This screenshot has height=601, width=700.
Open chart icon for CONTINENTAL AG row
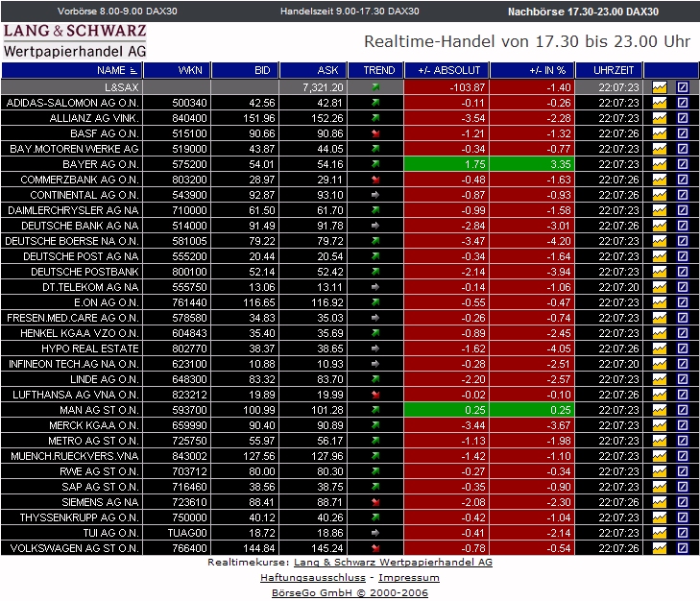click(660, 195)
